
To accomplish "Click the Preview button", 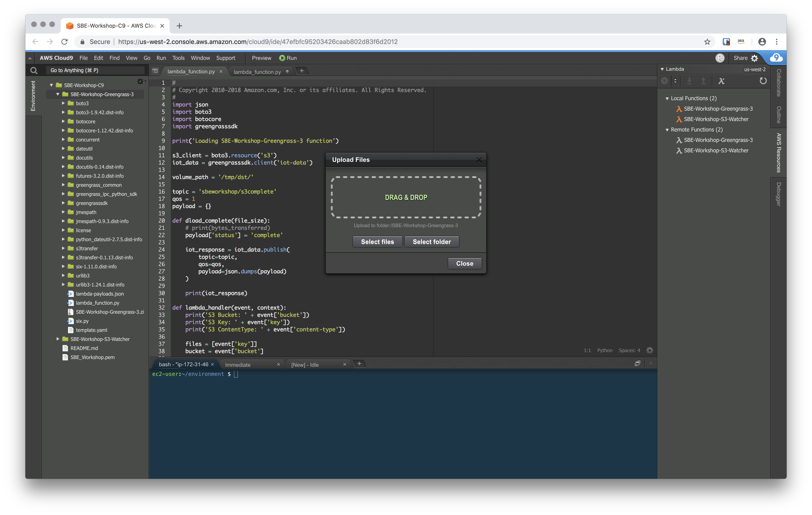I will pyautogui.click(x=261, y=58).
